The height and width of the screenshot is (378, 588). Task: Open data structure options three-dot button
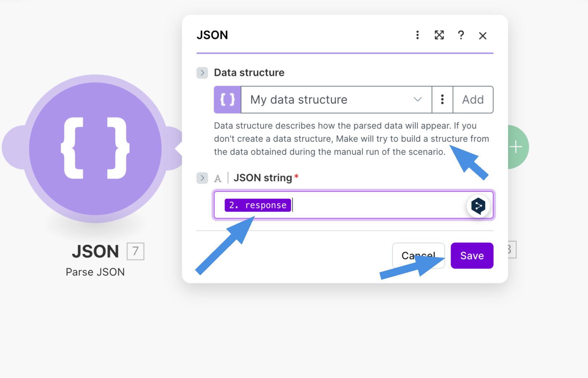[442, 100]
